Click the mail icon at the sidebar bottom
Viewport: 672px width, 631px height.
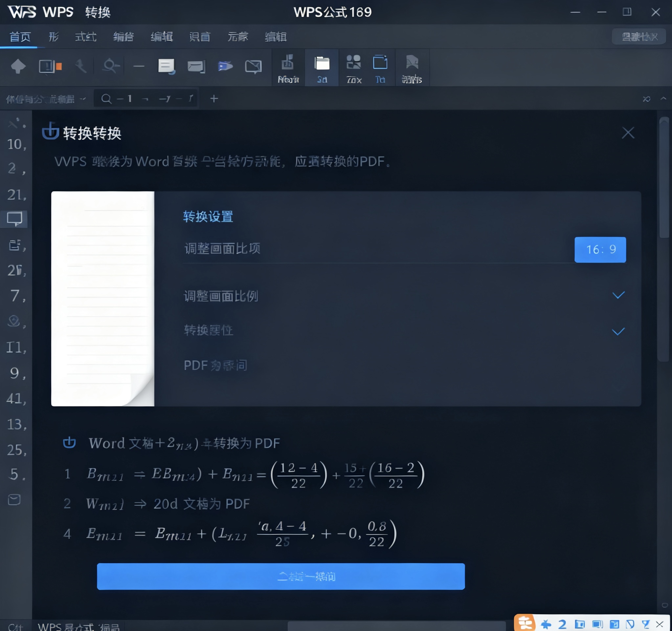[x=14, y=500]
